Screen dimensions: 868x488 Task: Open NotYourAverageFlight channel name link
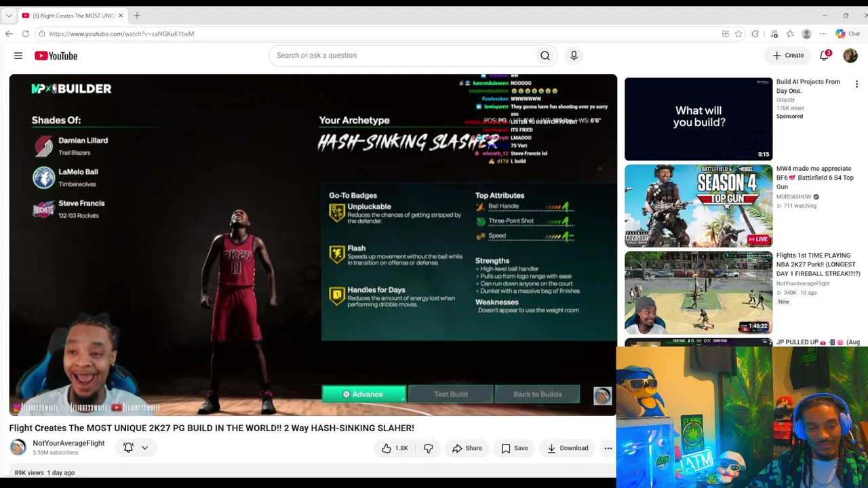(68, 443)
